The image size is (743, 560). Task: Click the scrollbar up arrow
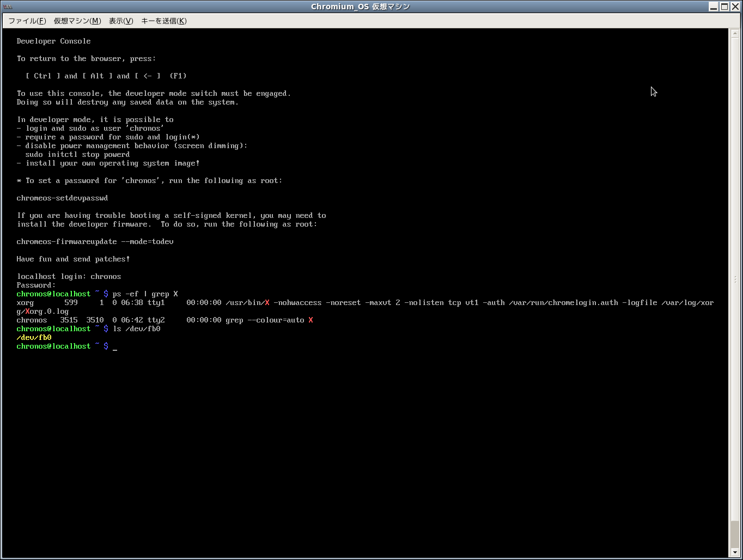pos(735,33)
